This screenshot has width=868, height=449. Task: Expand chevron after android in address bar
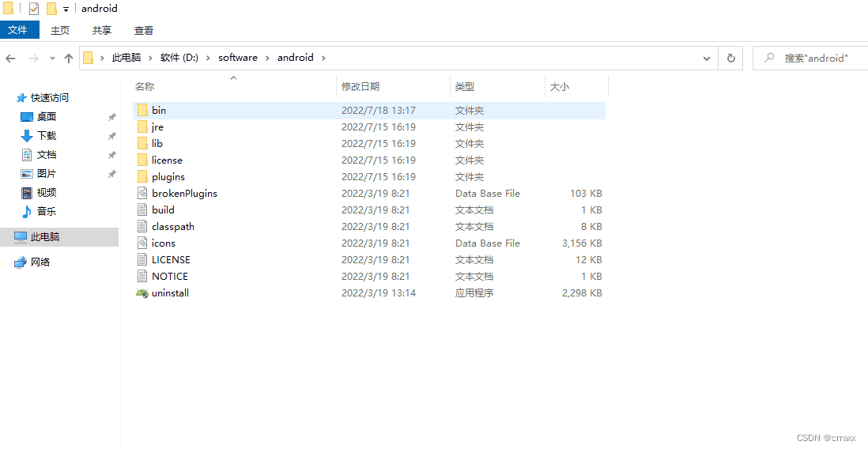(x=324, y=58)
